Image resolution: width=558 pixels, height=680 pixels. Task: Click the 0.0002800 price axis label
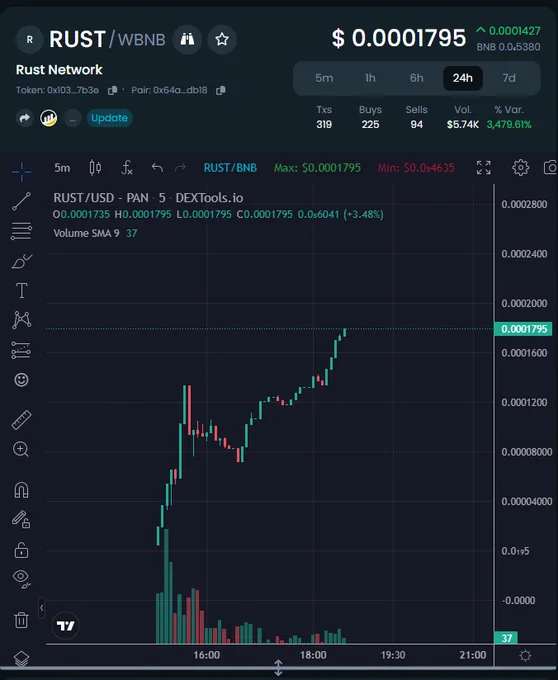tap(524, 204)
